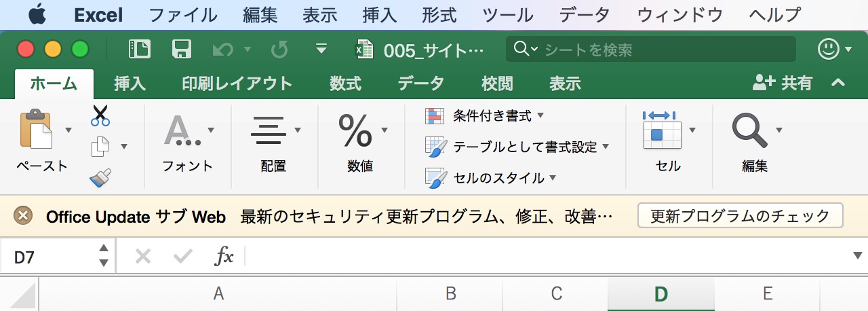Click the copy pages icon

(100, 146)
